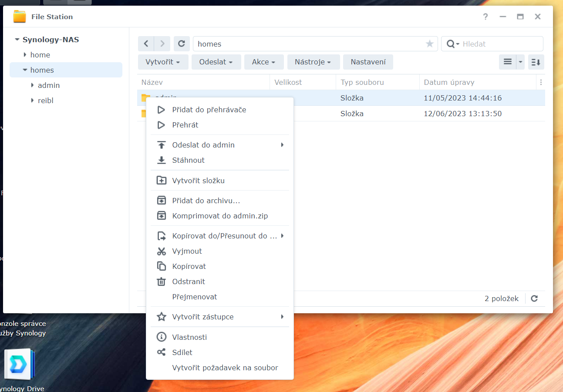Maximize the File Station window
The width and height of the screenshot is (563, 392).
(x=520, y=17)
